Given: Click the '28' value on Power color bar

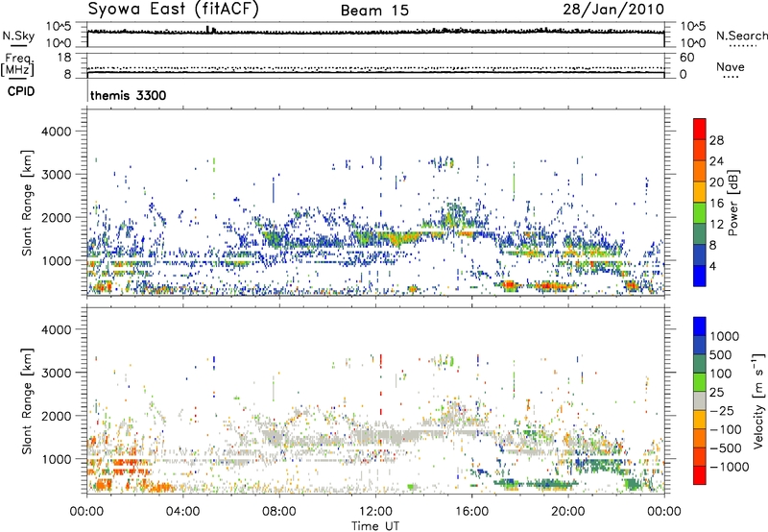Looking at the screenshot, I should pyautogui.click(x=716, y=140).
